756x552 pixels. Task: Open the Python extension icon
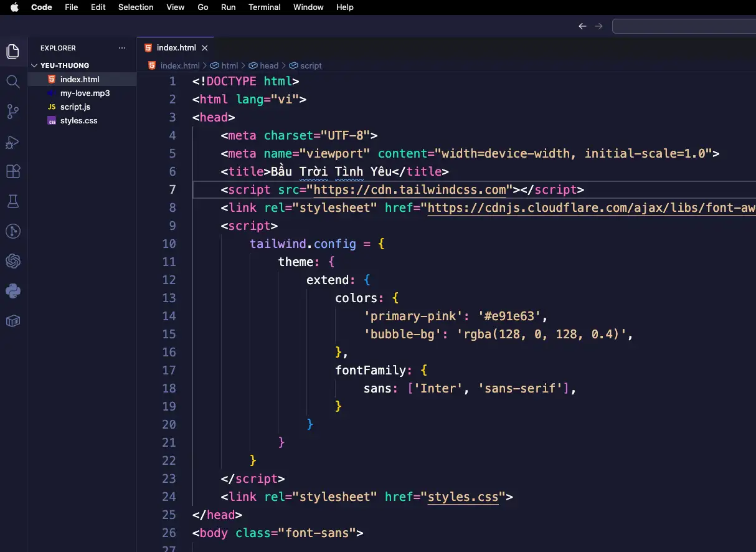point(12,290)
